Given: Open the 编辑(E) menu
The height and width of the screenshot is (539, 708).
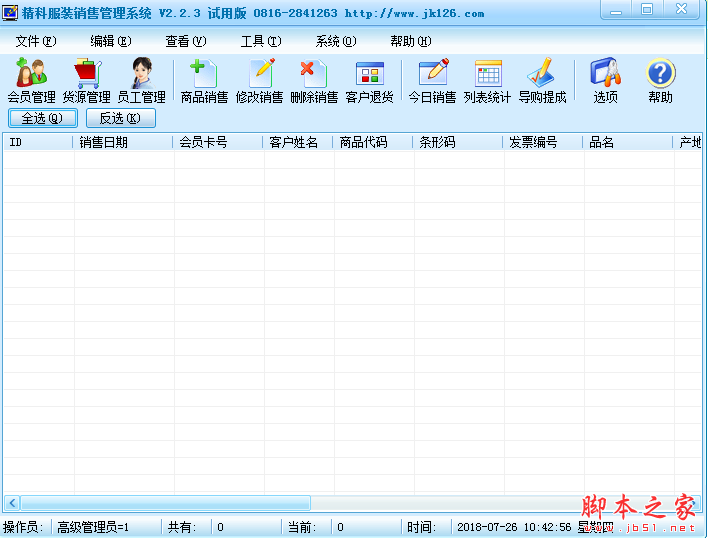Looking at the screenshot, I should tap(111, 42).
